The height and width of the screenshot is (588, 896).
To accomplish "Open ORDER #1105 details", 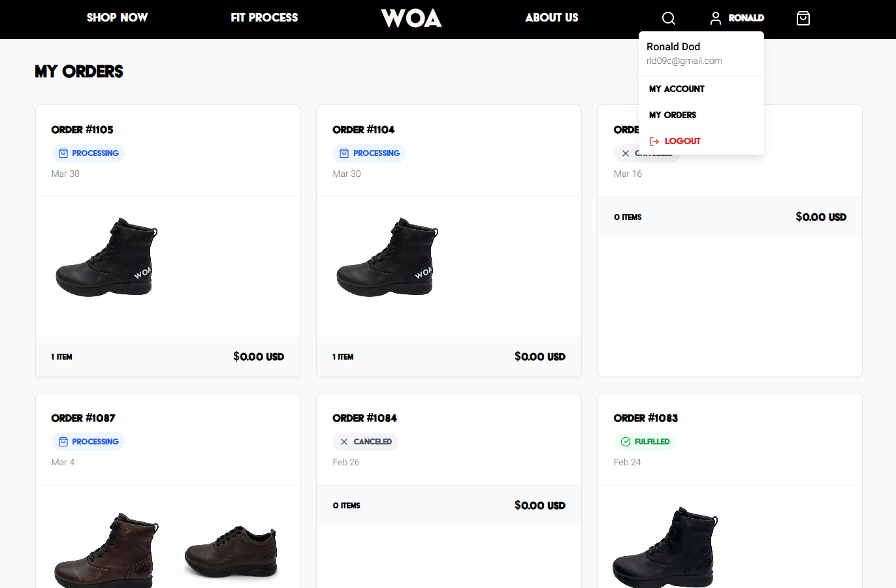I will pyautogui.click(x=82, y=129).
